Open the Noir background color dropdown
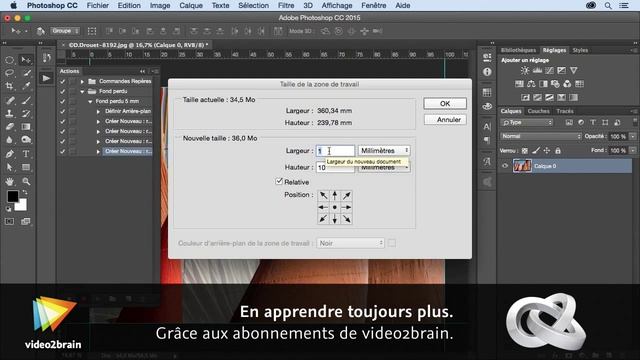The width and height of the screenshot is (640, 360). pos(351,243)
